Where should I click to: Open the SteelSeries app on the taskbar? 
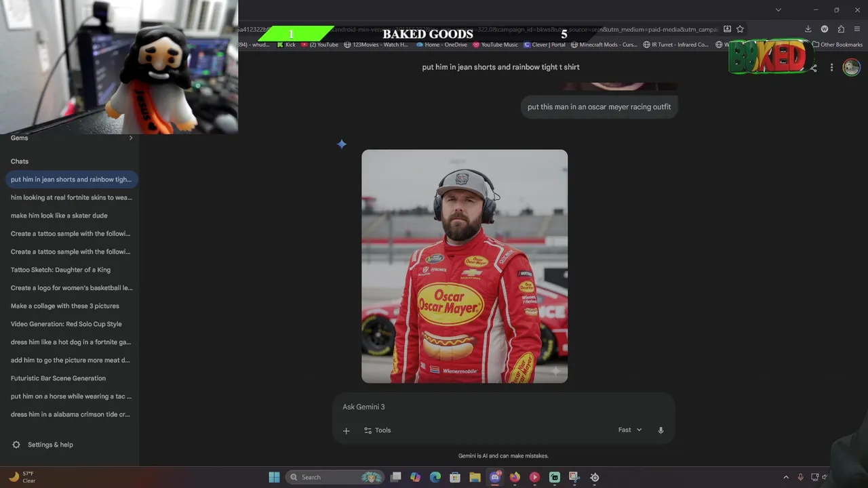pos(595,477)
